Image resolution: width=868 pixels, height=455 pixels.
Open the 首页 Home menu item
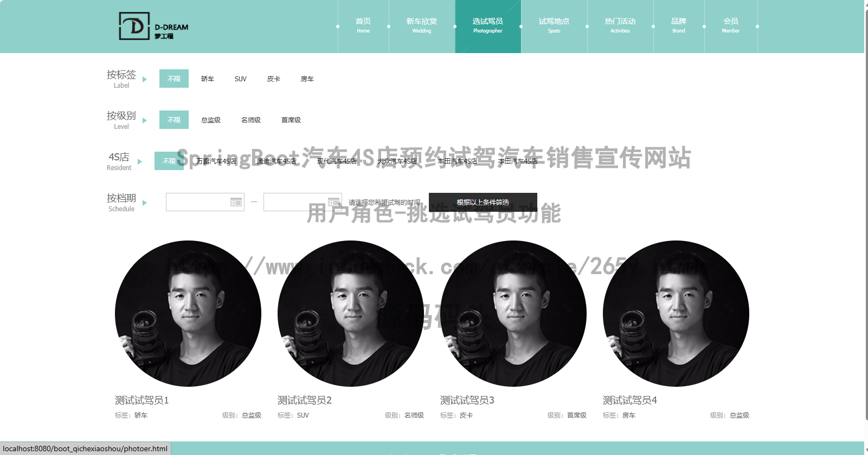[363, 25]
